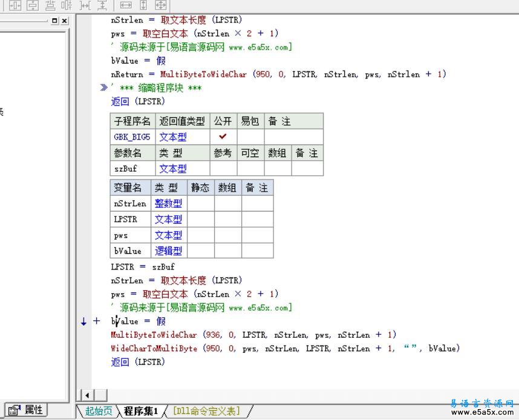Toggle 易包 cell for GBK_BIG5
This screenshot has height=420, width=519.
[250, 137]
